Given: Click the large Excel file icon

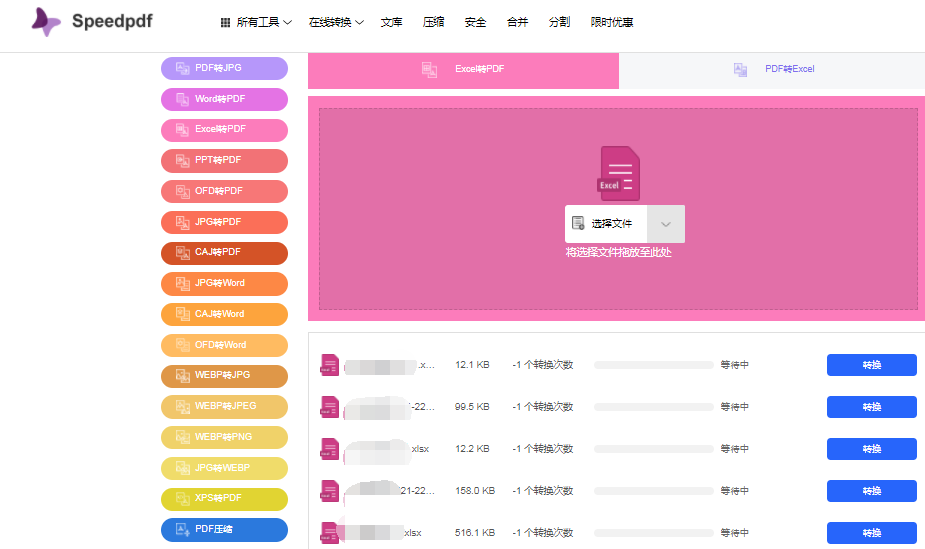Looking at the screenshot, I should 619,173.
